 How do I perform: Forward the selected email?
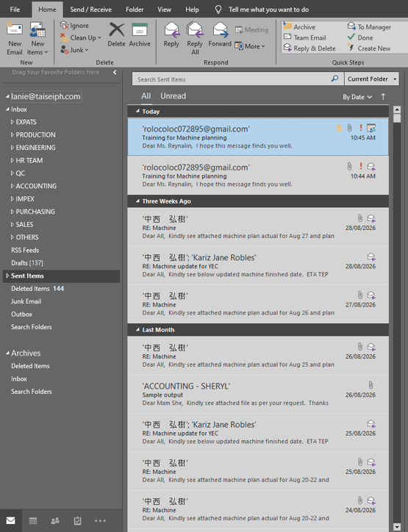pyautogui.click(x=220, y=35)
